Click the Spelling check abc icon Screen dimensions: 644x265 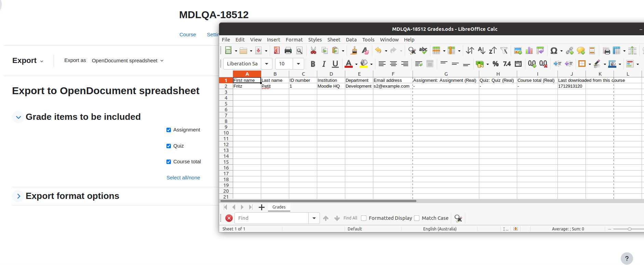coord(423,51)
